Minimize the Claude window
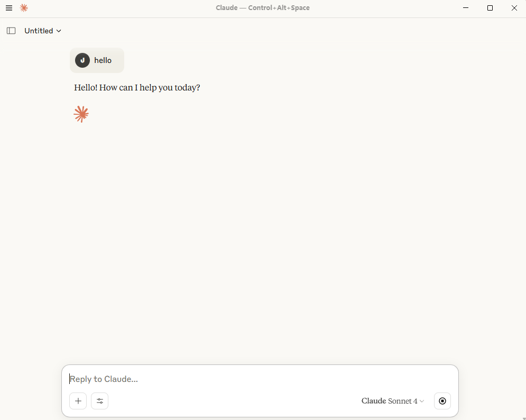This screenshot has height=420, width=526. pos(466,8)
